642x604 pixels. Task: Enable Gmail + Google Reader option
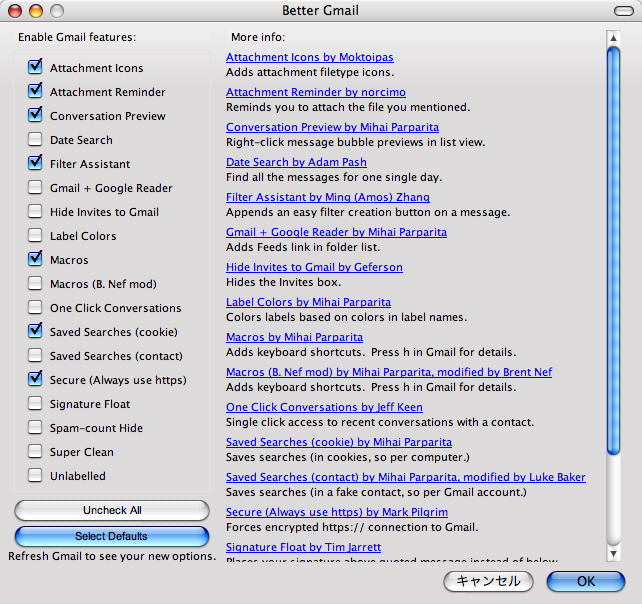click(35, 188)
